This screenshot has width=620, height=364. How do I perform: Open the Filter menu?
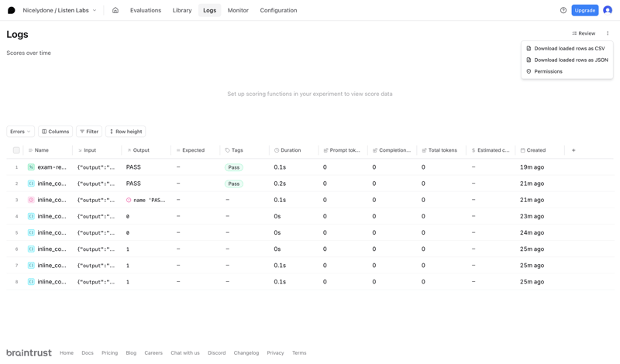pyautogui.click(x=89, y=132)
